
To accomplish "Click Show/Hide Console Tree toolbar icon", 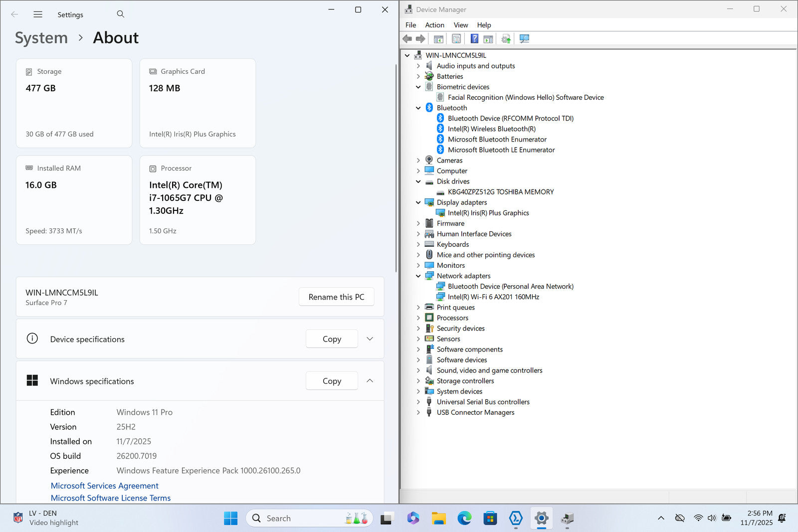I will [x=438, y=39].
